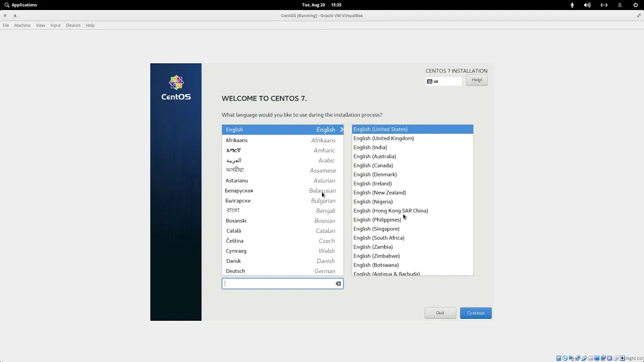The height and width of the screenshot is (362, 644).
Task: Click the network adapters status icon
Action: coord(578,358)
